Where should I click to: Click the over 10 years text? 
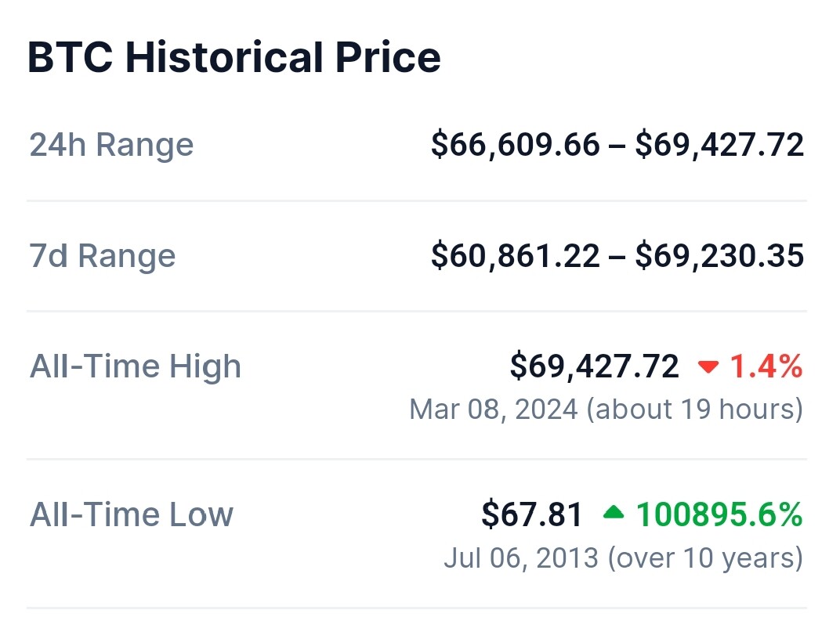[x=705, y=557]
